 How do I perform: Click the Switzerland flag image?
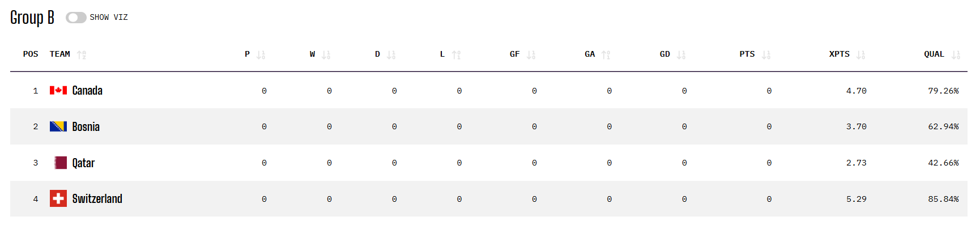coord(58,199)
